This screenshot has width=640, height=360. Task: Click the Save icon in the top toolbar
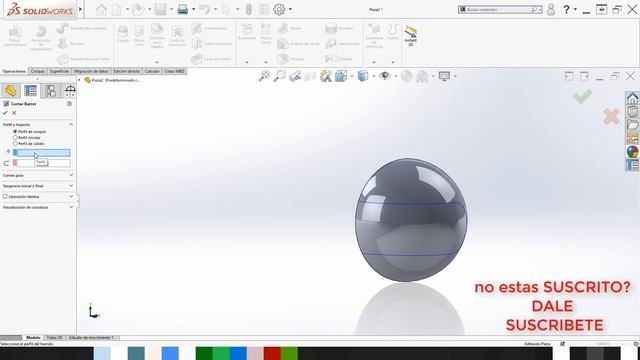tap(160, 9)
